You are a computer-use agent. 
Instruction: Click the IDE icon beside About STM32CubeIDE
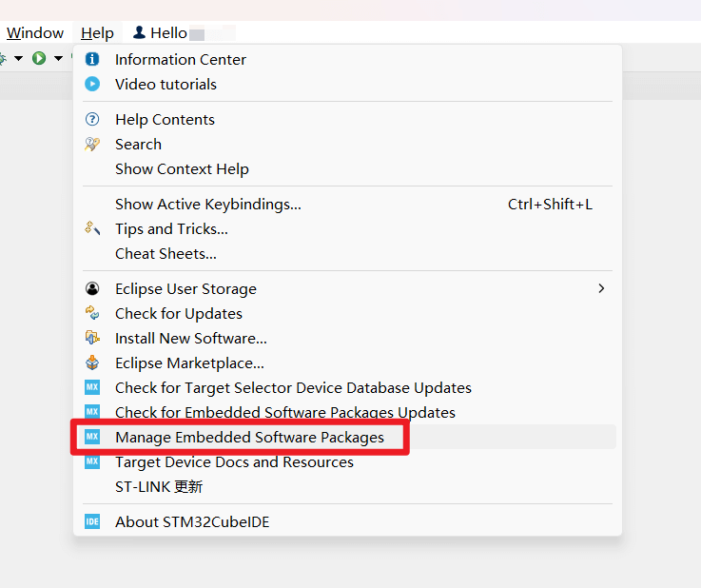92,521
